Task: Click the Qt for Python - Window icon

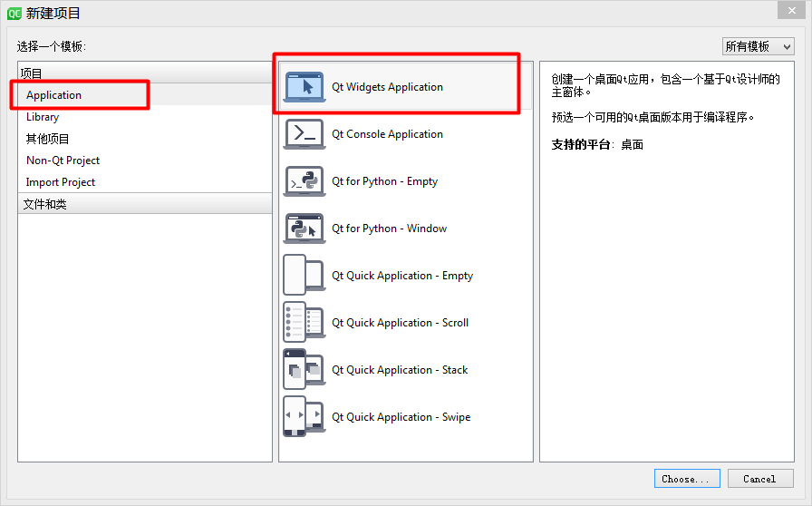Action: coord(304,229)
